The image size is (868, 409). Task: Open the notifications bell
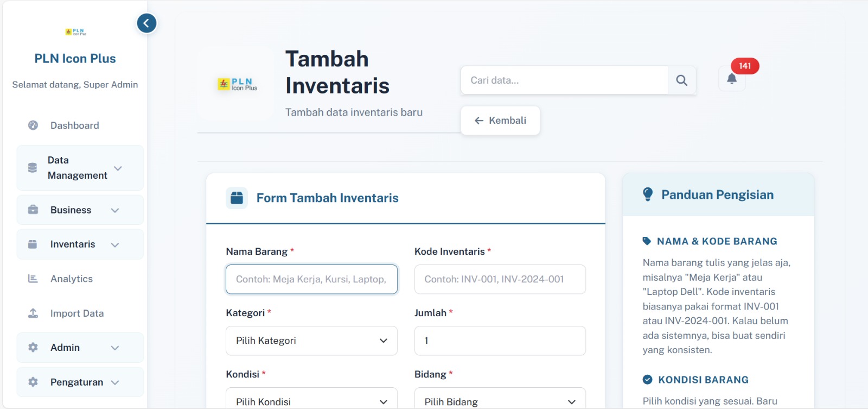click(x=732, y=79)
